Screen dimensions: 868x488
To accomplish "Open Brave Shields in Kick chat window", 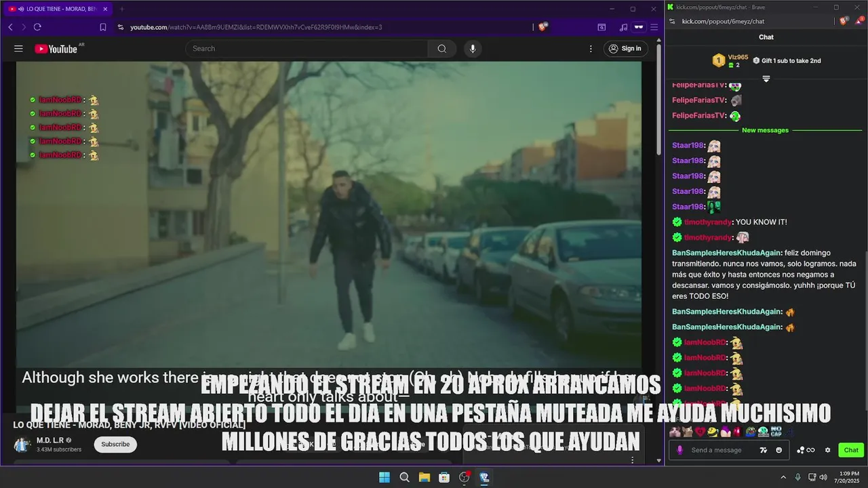I will tap(844, 21).
